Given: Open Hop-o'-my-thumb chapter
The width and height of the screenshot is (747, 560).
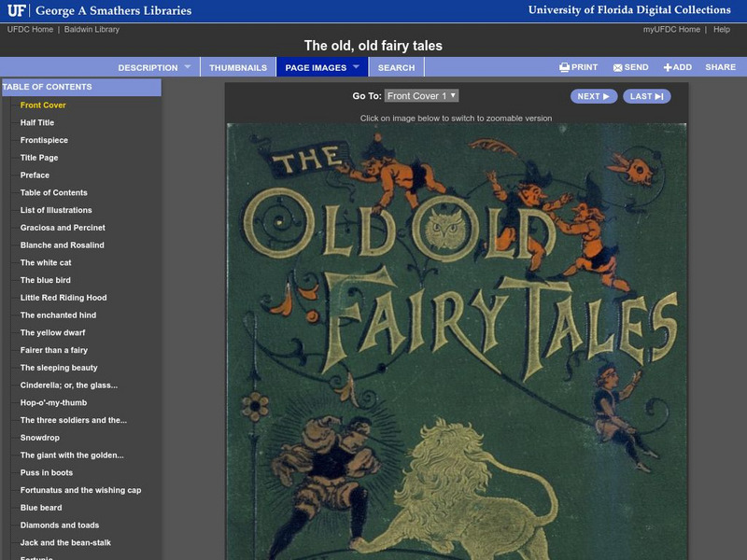Looking at the screenshot, I should point(53,403).
